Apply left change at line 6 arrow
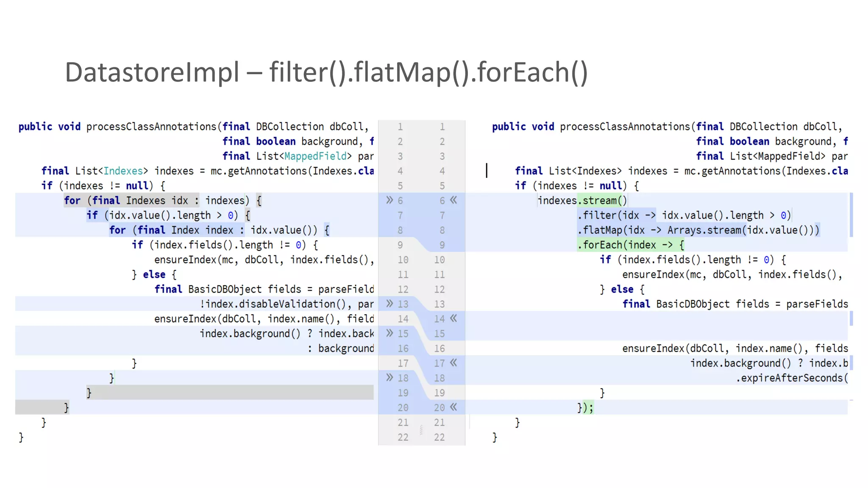 [x=389, y=200]
